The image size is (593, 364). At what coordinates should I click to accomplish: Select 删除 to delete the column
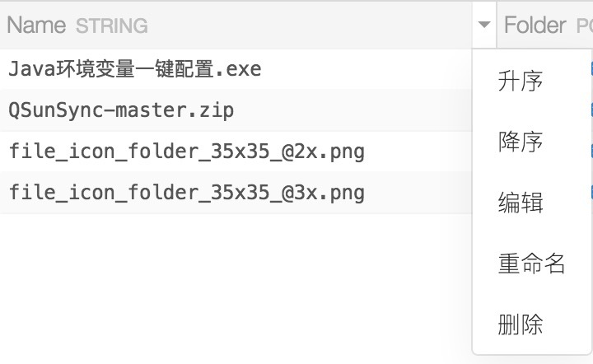(x=521, y=324)
